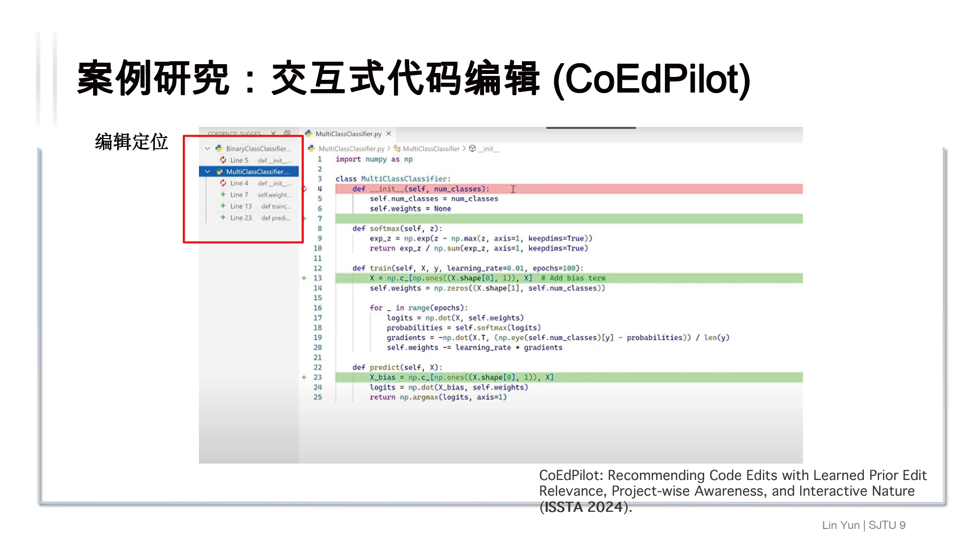
Task: Collapse the BinaryClassClassifier tree node chevron
Action: (207, 148)
